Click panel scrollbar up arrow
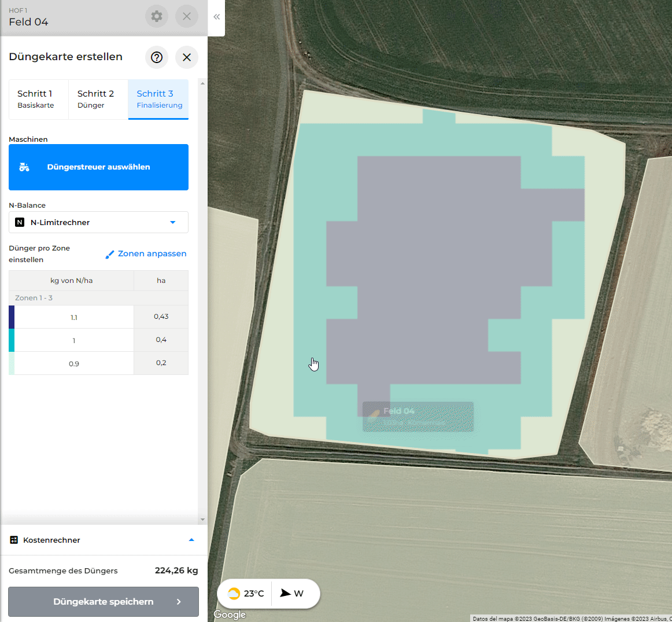Screen dimensions: 672x622 pos(203,83)
